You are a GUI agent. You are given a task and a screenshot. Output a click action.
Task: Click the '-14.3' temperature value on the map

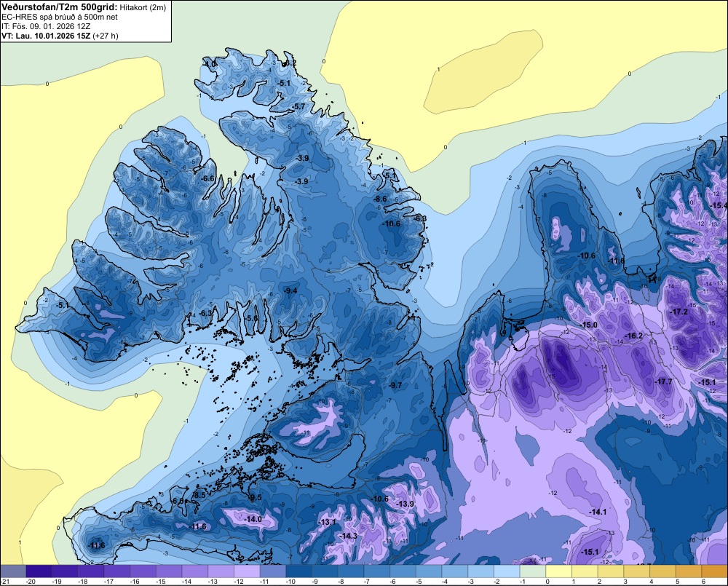point(348,536)
